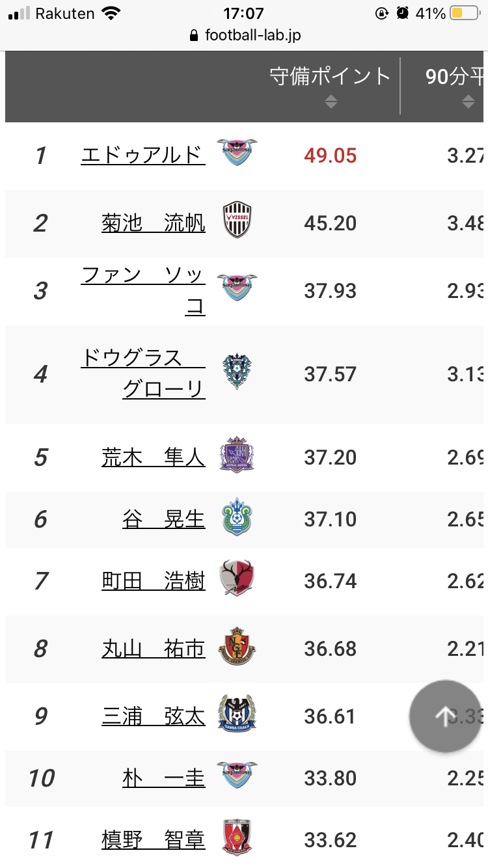The width and height of the screenshot is (488, 868).
Task: Select the 守備ポイント column header
Action: 330,77
